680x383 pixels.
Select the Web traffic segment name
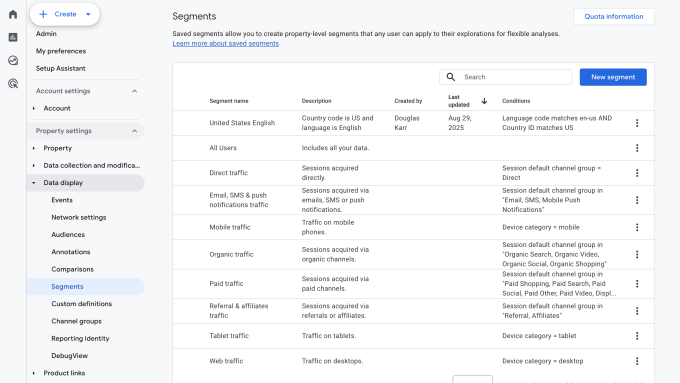pyautogui.click(x=226, y=361)
